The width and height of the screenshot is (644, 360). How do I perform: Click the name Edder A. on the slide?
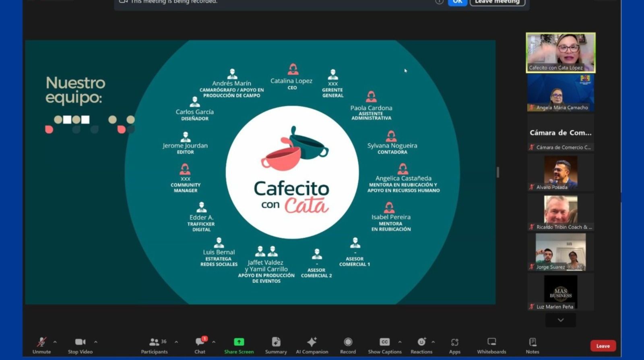[201, 218]
